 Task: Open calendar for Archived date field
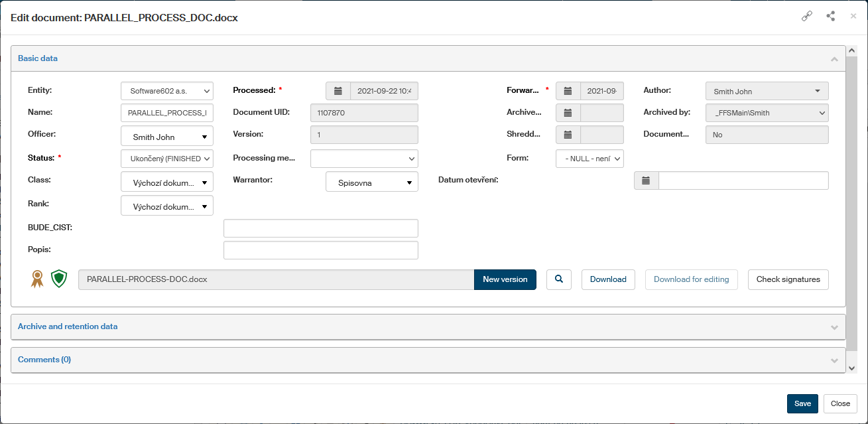tap(568, 113)
